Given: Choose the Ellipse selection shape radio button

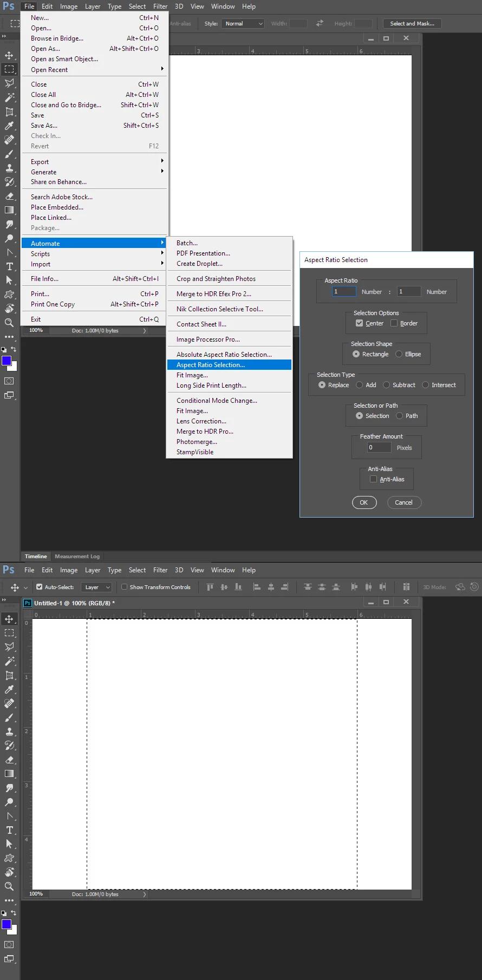Looking at the screenshot, I should (399, 354).
